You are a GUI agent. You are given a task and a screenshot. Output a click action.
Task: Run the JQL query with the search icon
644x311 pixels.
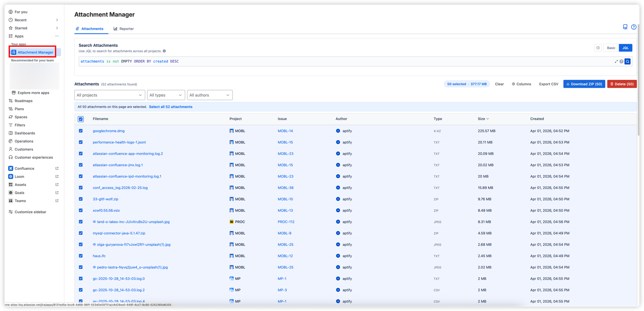pos(628,61)
